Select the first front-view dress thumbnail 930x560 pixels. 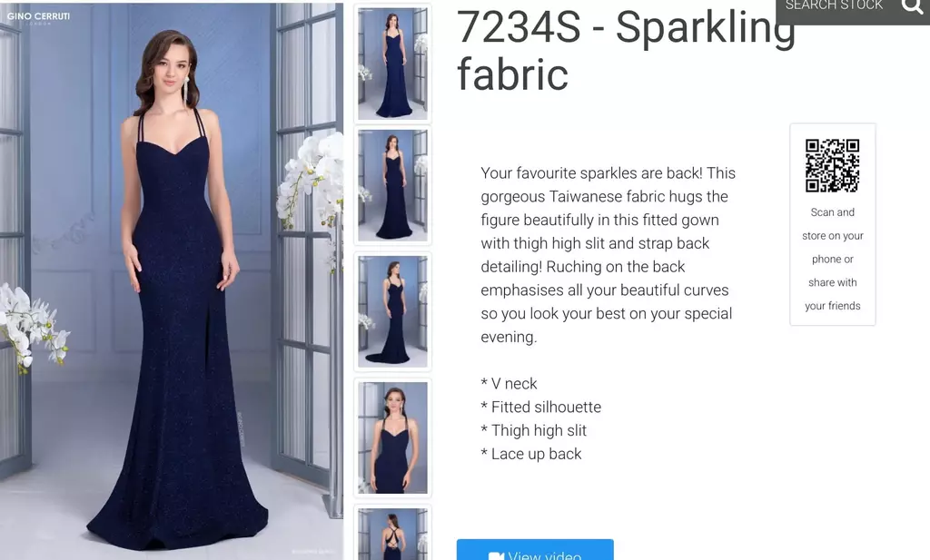392,64
